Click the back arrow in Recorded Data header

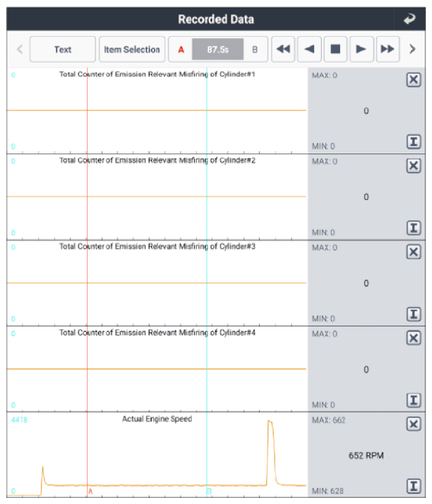(x=410, y=19)
